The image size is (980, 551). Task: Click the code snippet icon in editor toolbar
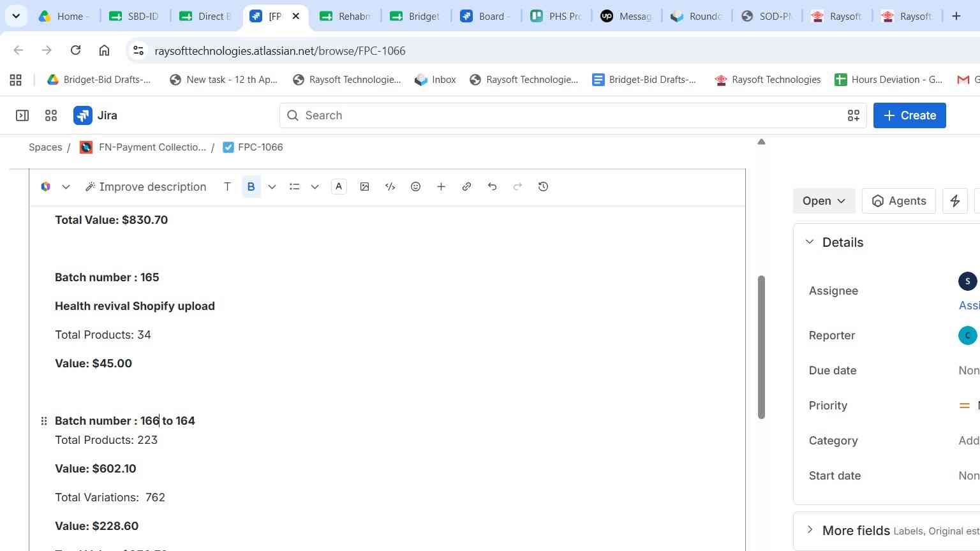coord(390,187)
